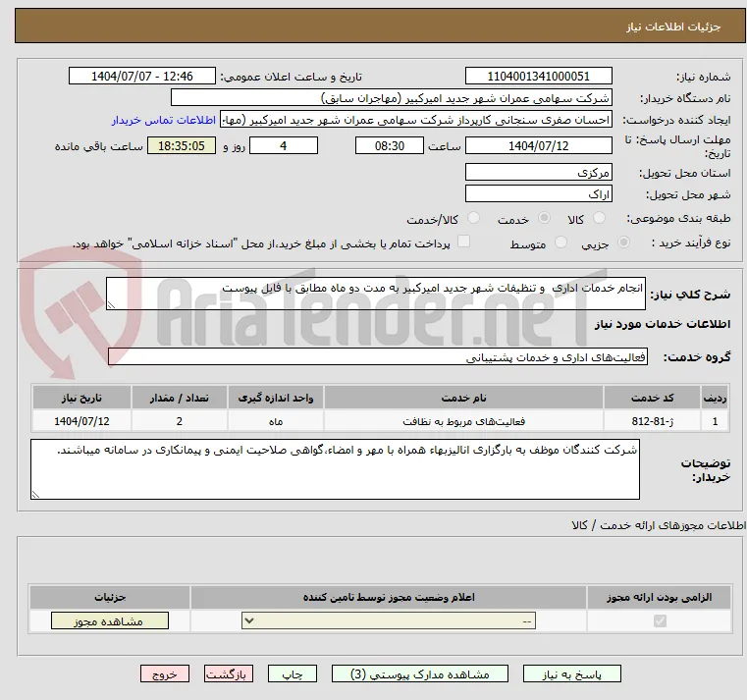Viewport: 747px width, 700px height.
Task: Click service code cell ژ-81-812
Action: tap(652, 421)
